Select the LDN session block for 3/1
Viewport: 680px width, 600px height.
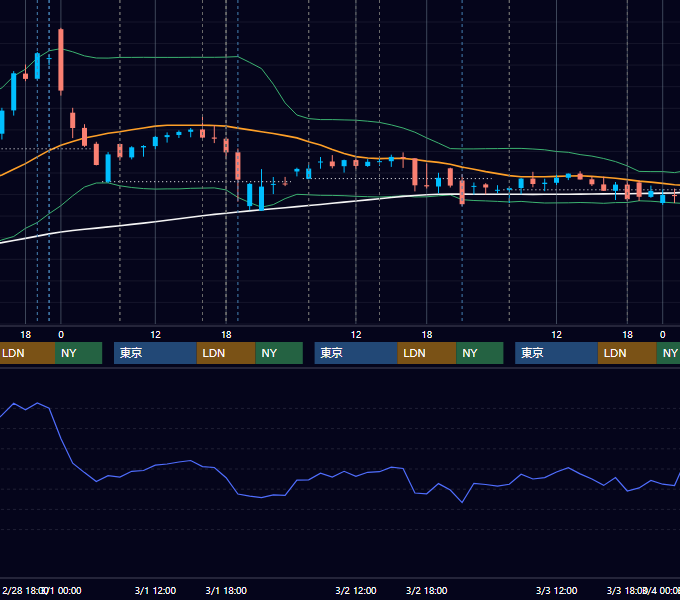226,353
